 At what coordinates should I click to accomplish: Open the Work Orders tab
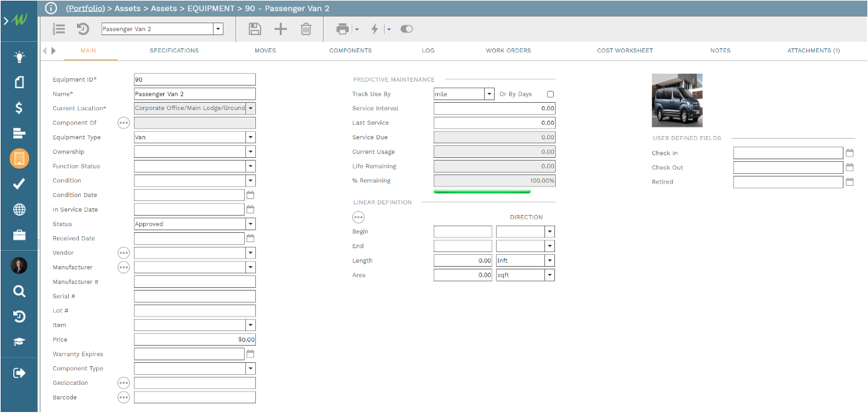coord(508,50)
